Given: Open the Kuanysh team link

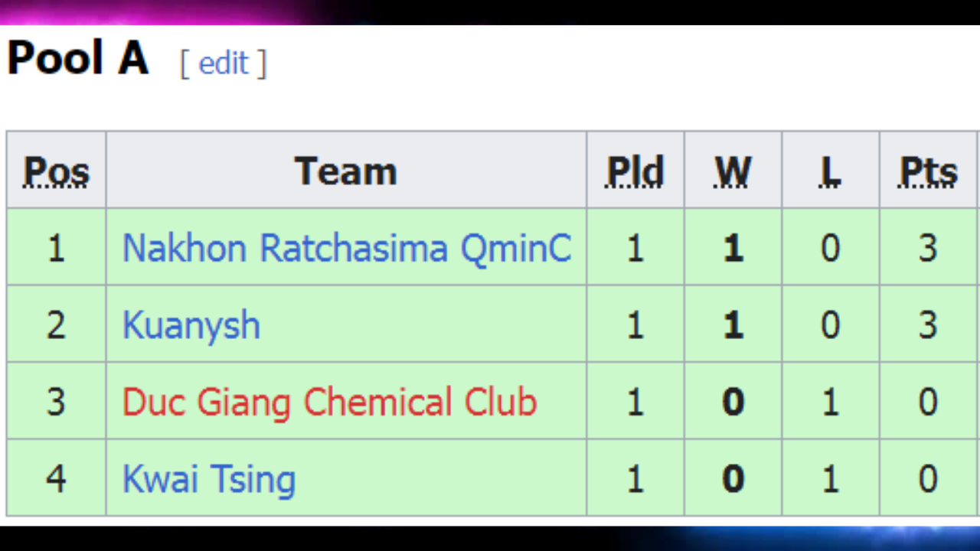Looking at the screenshot, I should click(x=191, y=325).
